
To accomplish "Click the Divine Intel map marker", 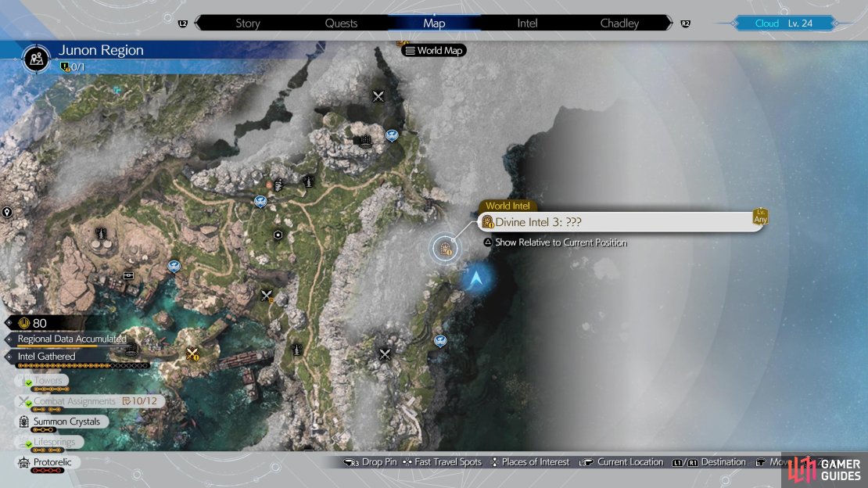I will click(x=445, y=249).
